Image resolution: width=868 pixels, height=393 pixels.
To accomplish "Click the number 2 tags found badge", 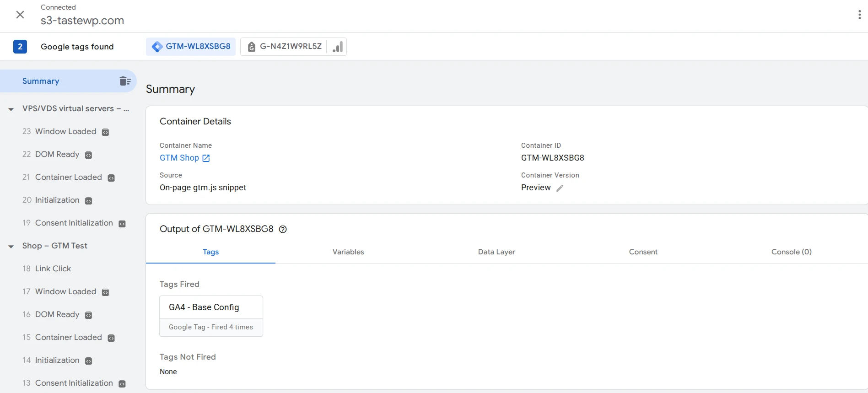I will pos(20,47).
